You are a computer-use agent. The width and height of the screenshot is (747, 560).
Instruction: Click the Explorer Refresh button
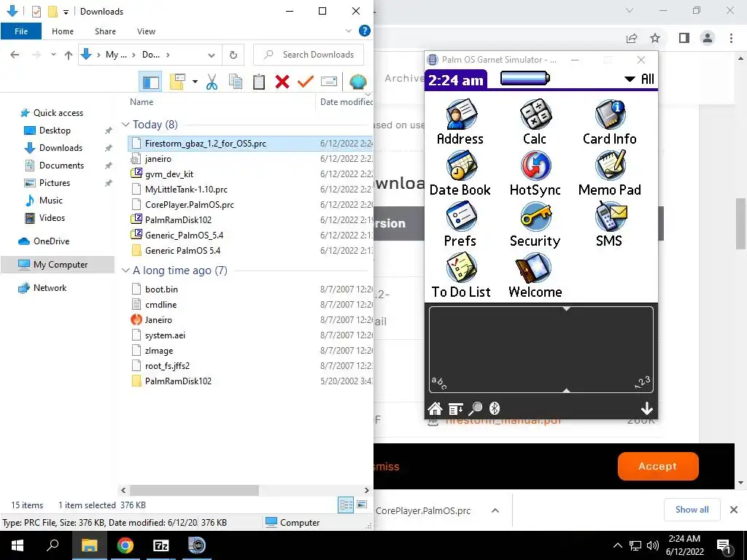pos(233,55)
